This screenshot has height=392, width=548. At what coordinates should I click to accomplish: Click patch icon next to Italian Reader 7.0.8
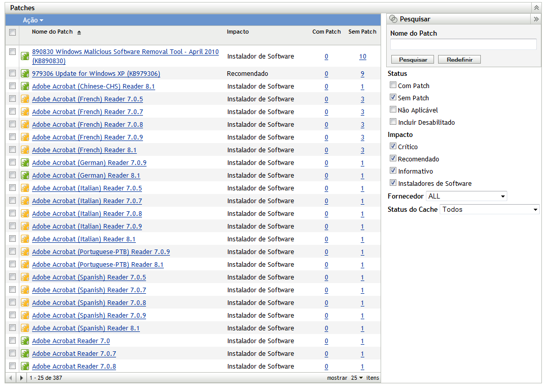click(25, 213)
